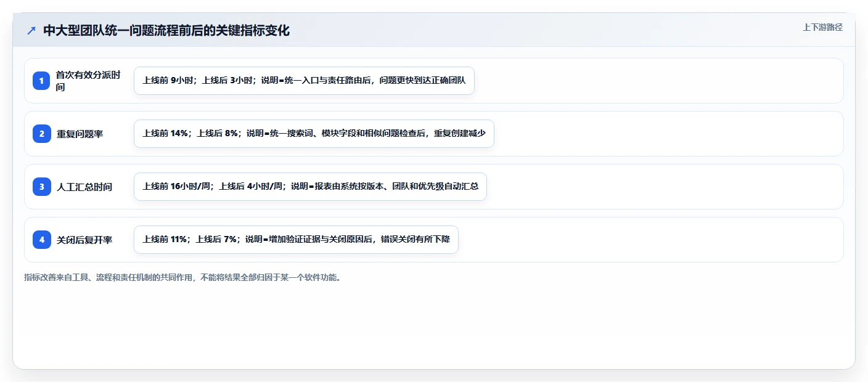
Task: Click the footnote starting 指标改善来自工具
Action: 182,277
